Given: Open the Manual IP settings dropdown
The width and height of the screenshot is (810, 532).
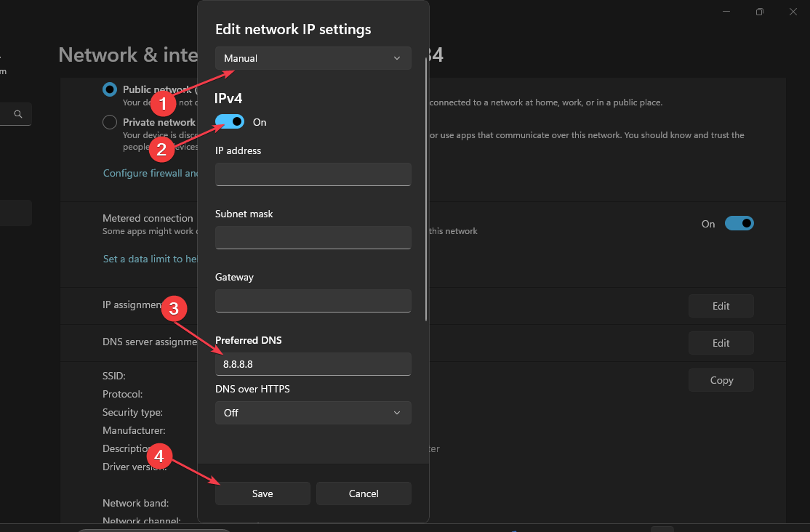Looking at the screenshot, I should pos(313,58).
